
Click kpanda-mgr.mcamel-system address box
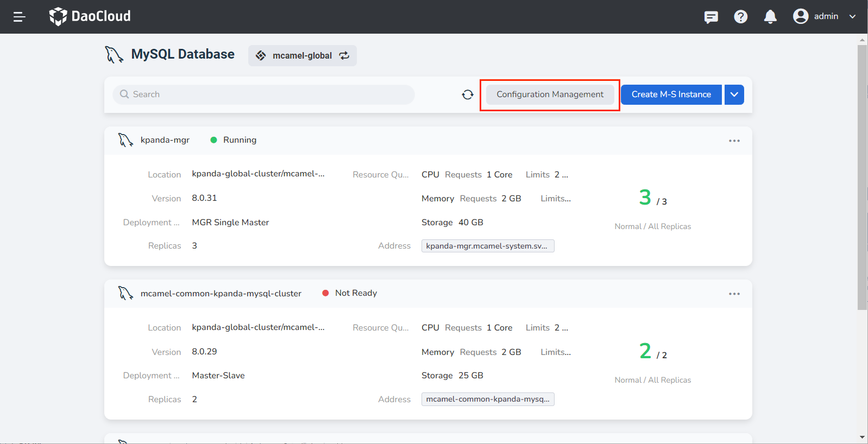pos(488,246)
